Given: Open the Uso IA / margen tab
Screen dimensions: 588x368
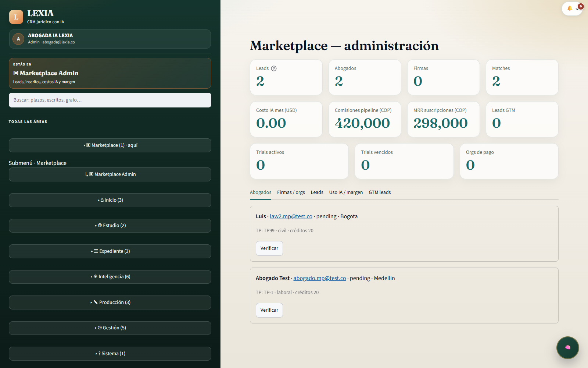Looking at the screenshot, I should [346, 192].
